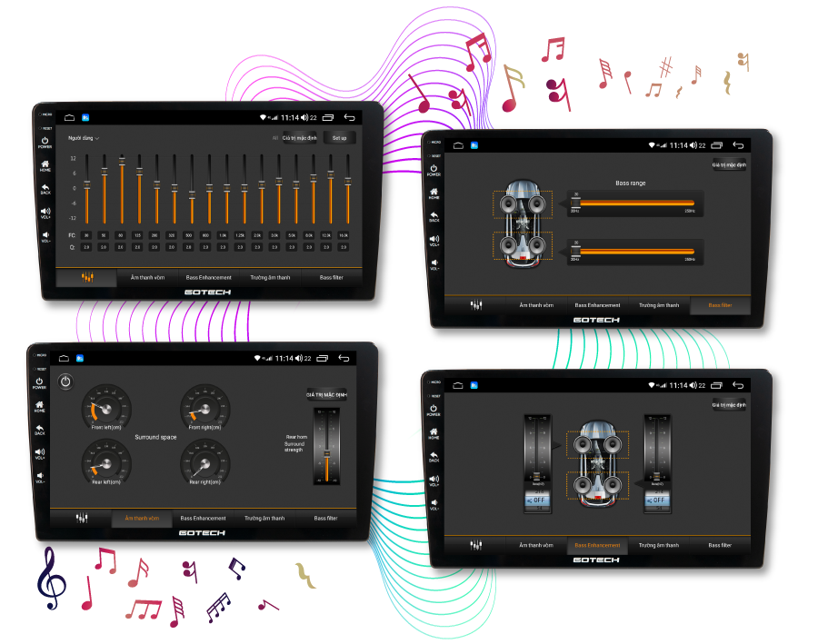
Task: Toggle the left OFF switch in Bass Enhancement
Action: click(x=537, y=500)
